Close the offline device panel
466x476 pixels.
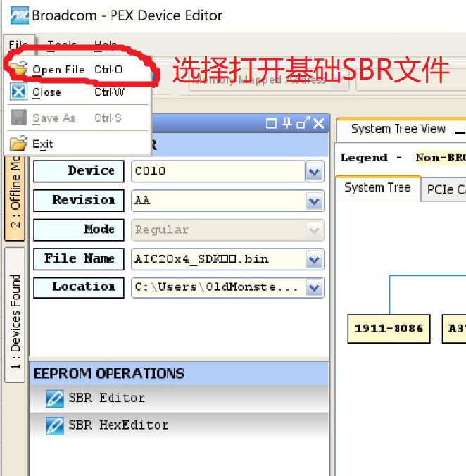point(319,123)
